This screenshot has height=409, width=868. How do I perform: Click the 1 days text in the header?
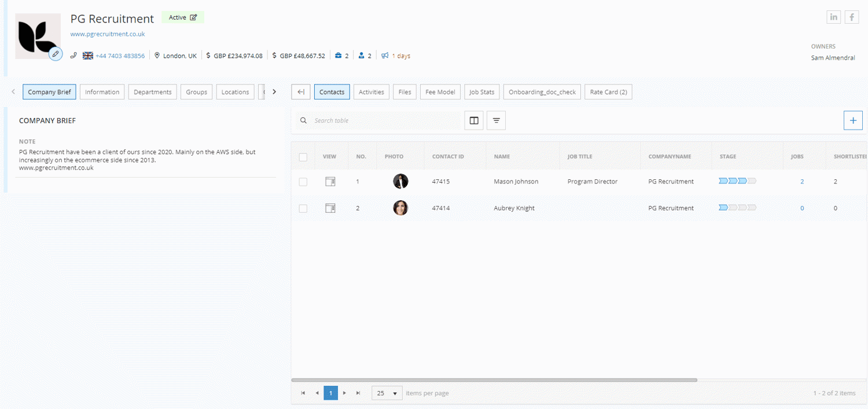pyautogui.click(x=401, y=56)
